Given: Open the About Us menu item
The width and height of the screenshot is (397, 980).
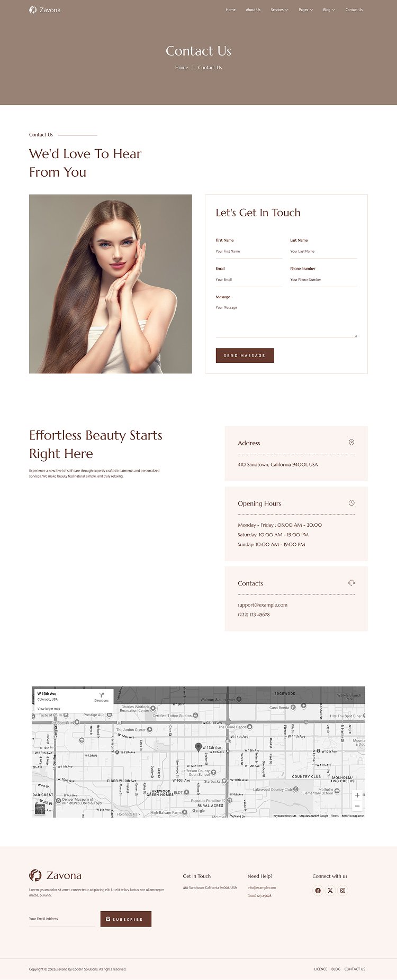Looking at the screenshot, I should 253,10.
